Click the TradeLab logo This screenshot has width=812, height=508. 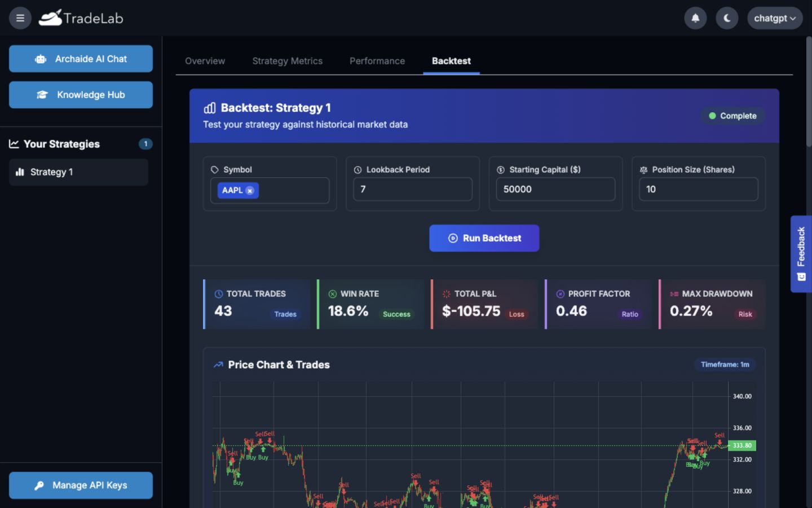[x=81, y=18]
